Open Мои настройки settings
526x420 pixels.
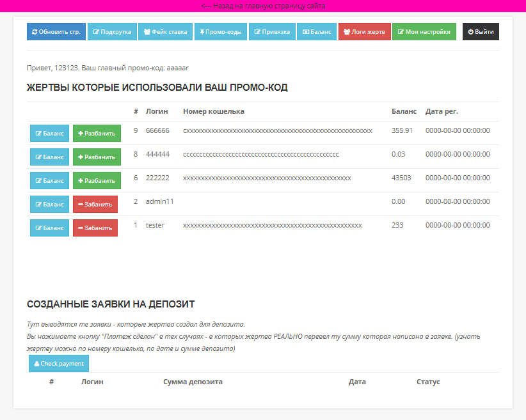pyautogui.click(x=424, y=32)
